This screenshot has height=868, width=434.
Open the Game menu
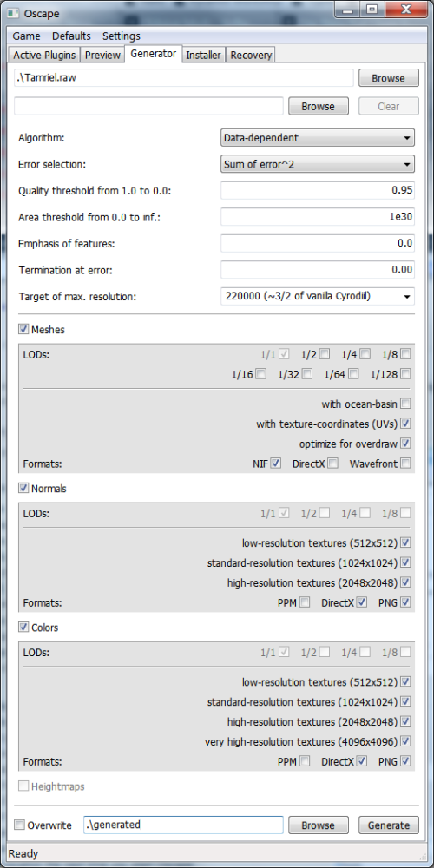(x=27, y=36)
